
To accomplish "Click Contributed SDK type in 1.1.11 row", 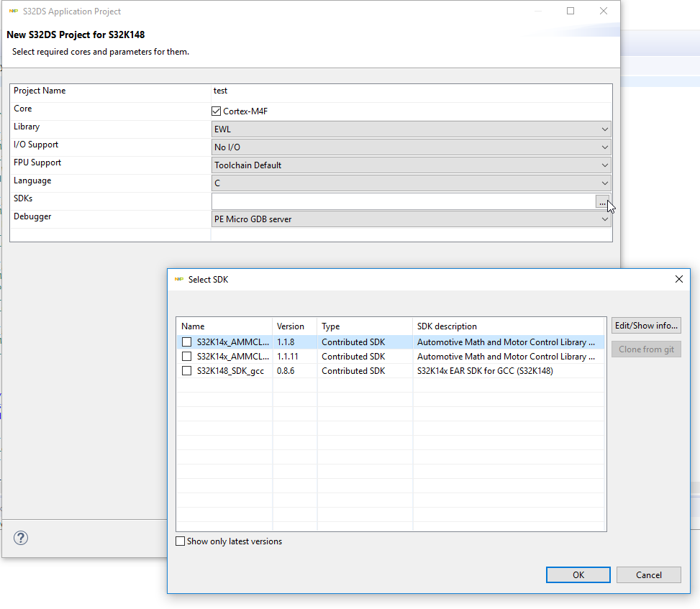I will [353, 357].
